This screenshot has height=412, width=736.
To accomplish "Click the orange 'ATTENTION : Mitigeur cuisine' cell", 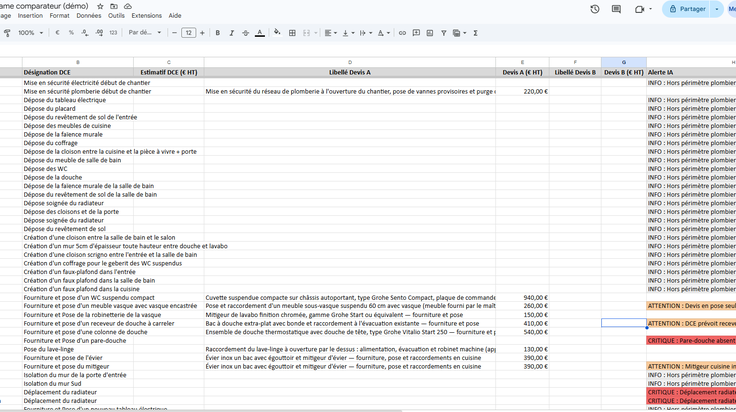I will point(691,366).
